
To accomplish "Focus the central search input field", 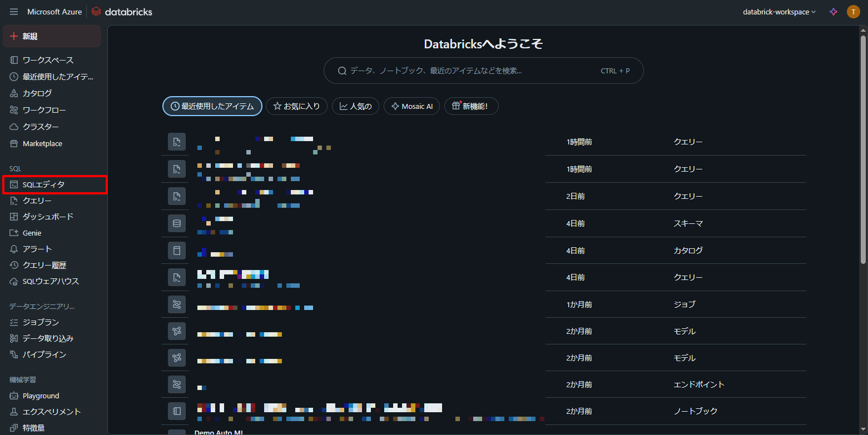I will [x=483, y=71].
